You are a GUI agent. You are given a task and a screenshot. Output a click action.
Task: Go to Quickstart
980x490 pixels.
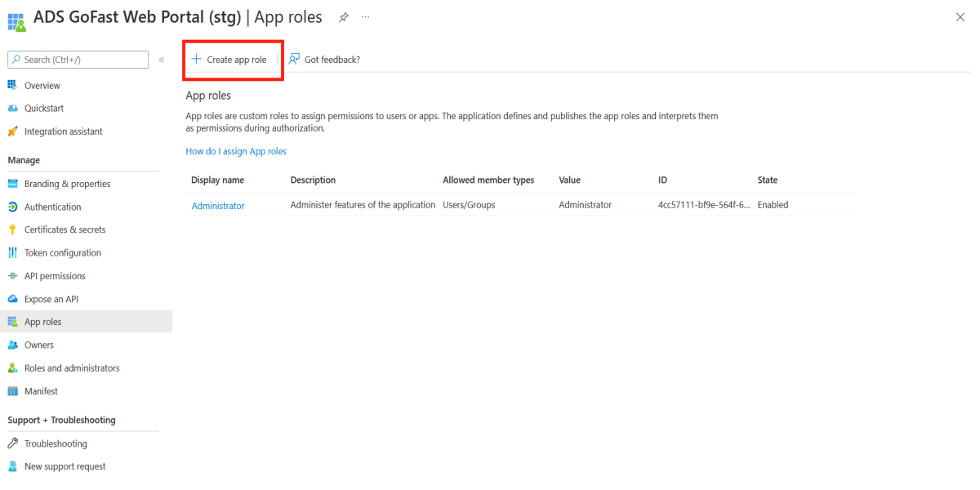coord(44,109)
